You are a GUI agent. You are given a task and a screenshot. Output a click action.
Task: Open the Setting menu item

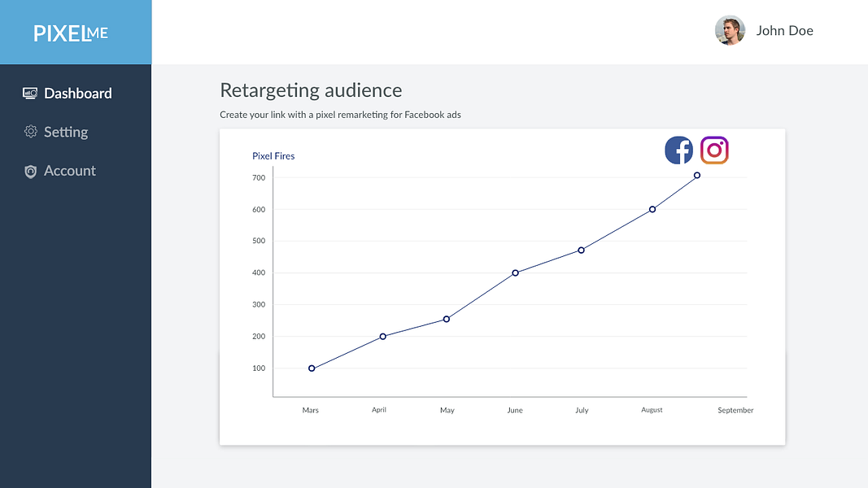pyautogui.click(x=56, y=132)
